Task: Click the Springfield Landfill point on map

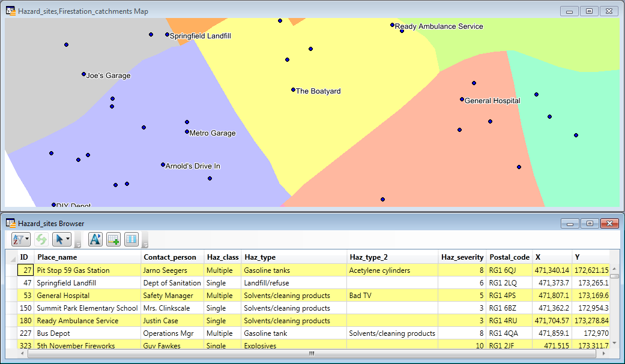Action: 167,35
